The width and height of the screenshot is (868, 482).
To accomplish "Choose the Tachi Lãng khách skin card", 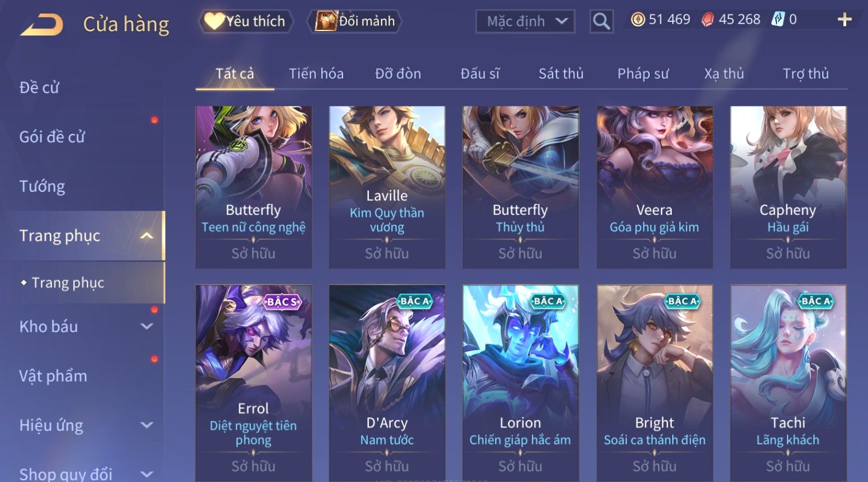I will tap(788, 383).
